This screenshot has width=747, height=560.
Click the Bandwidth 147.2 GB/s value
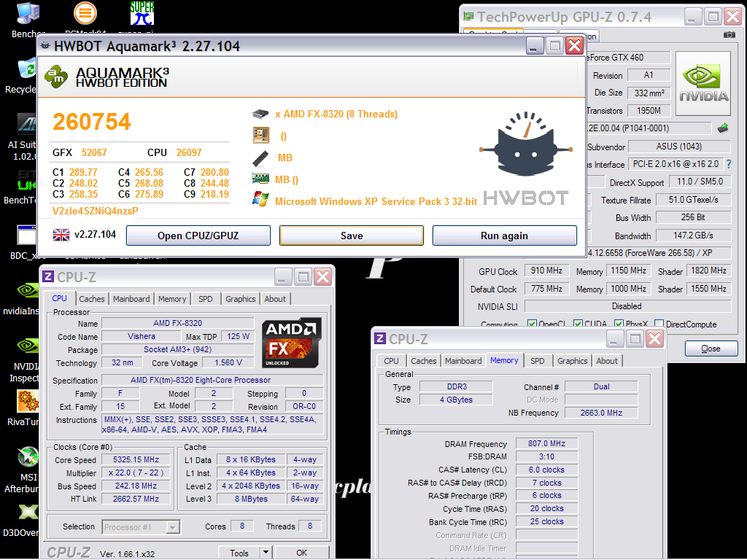(x=693, y=236)
